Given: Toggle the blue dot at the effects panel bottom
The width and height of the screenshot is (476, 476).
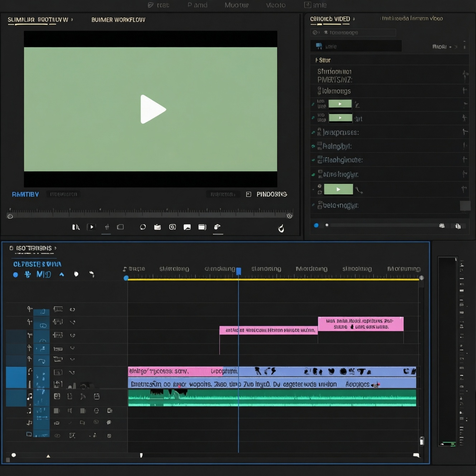Looking at the screenshot, I should click(316, 225).
